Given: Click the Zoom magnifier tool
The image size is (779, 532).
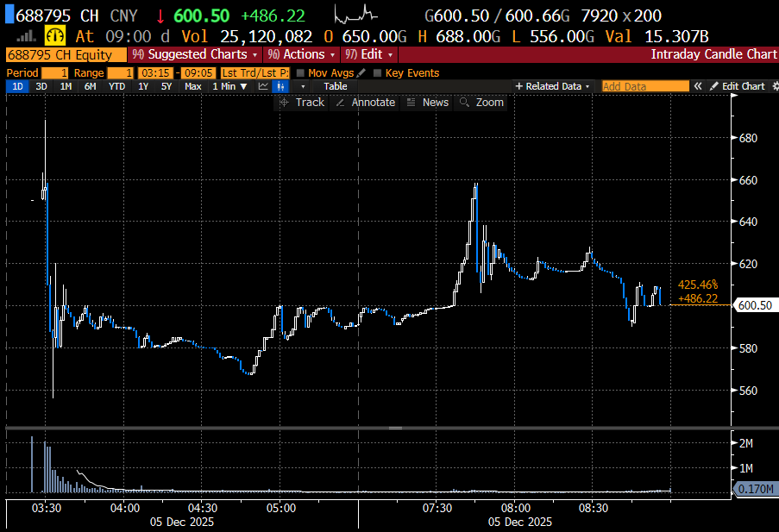Looking at the screenshot, I should point(482,103).
